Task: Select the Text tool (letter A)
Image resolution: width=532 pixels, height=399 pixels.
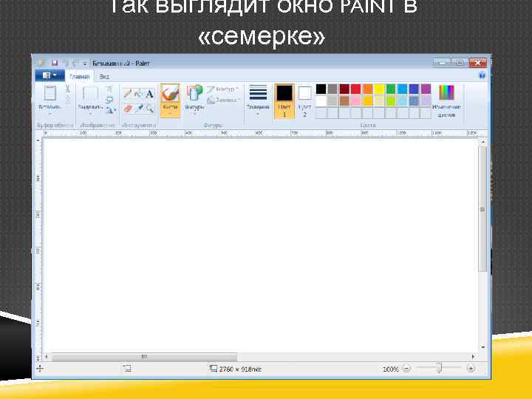Action: [x=149, y=94]
